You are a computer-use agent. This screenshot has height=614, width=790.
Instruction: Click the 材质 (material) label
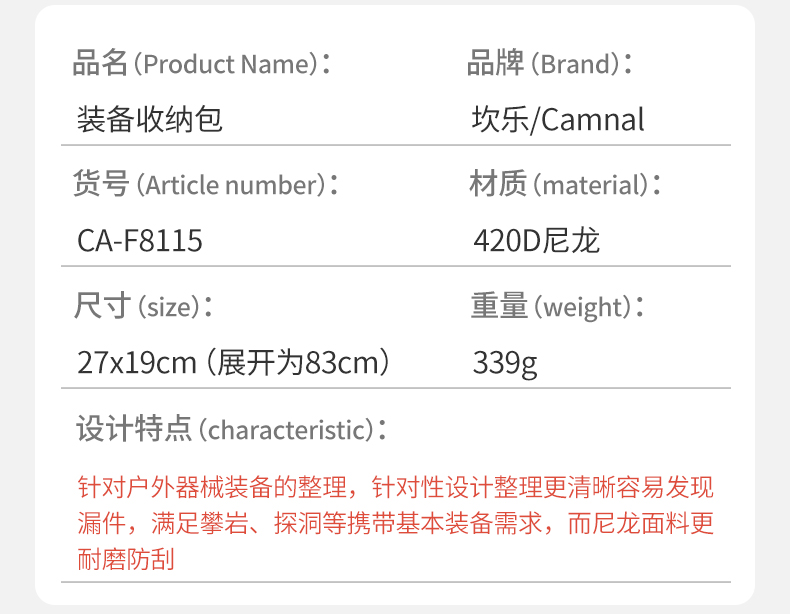[565, 185]
